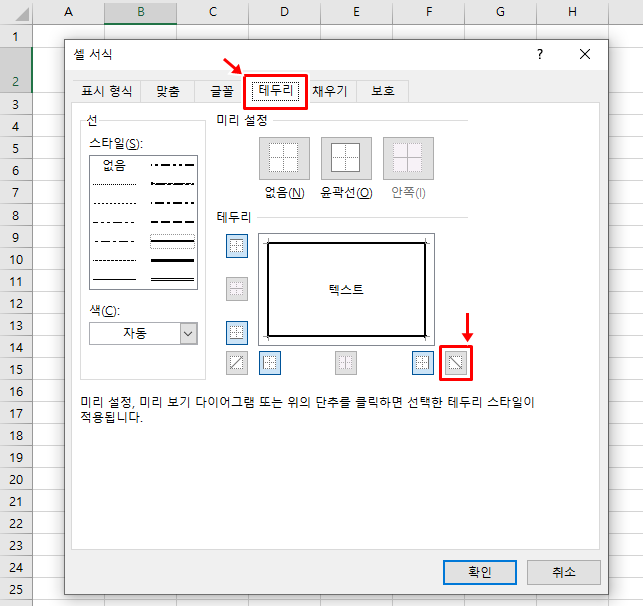Select row 1 header
Image resolution: width=643 pixels, height=606 pixels.
16,36
